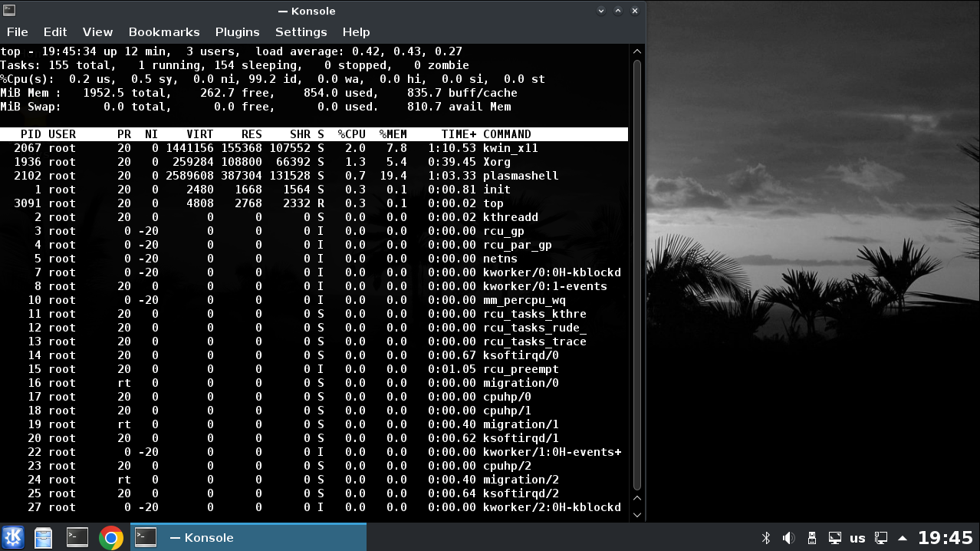Click the terminal scrollbar down arrow
This screenshot has height=551, width=980.
point(636,514)
